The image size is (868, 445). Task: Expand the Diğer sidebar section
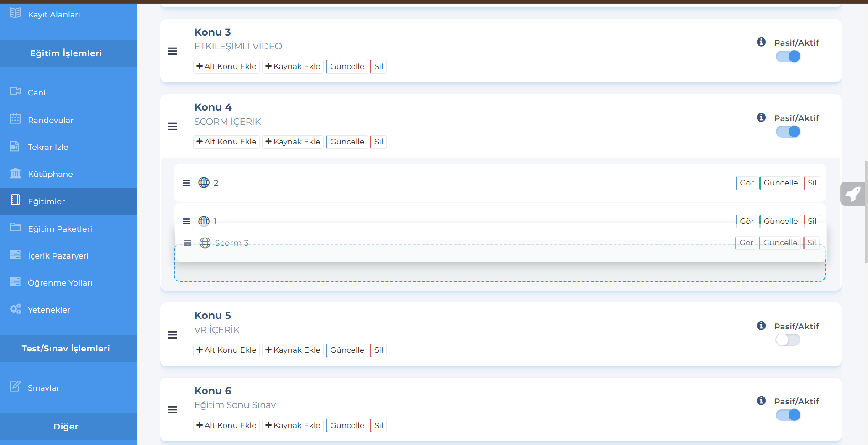click(x=66, y=427)
